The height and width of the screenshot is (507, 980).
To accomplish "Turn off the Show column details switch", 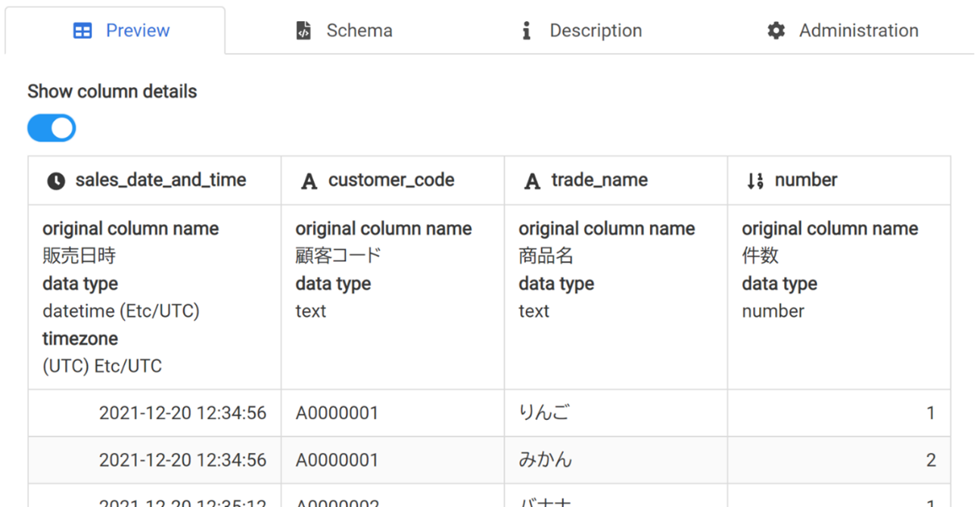I will pos(51,128).
